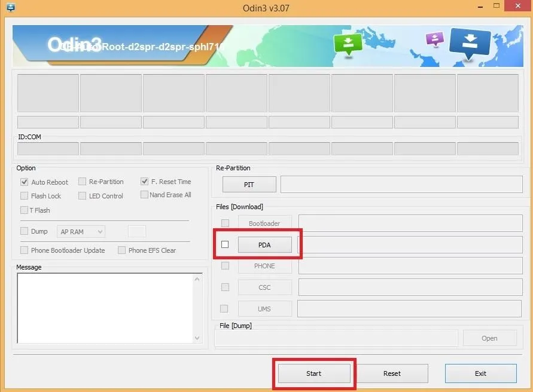Click the Message box scroll down arrow
Screen dimensions: 533x392
[x=197, y=338]
